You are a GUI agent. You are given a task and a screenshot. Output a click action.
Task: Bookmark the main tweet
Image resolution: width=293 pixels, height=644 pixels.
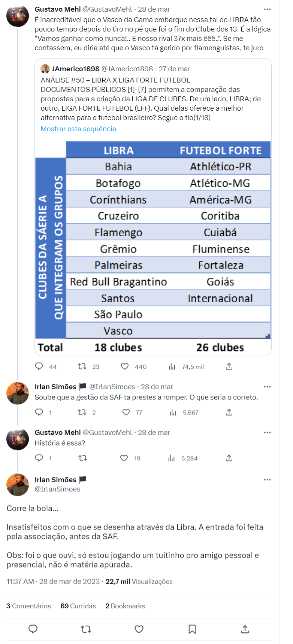(x=192, y=629)
